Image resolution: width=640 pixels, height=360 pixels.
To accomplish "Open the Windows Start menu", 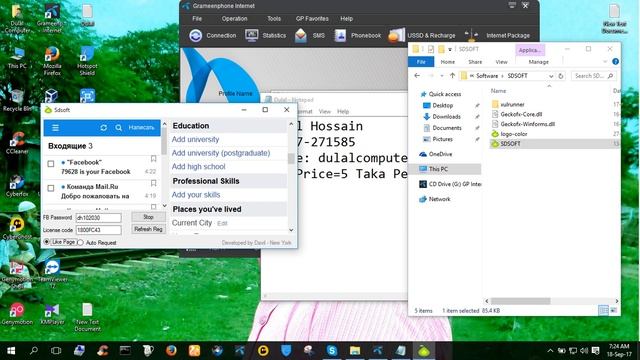I will 11,351.
